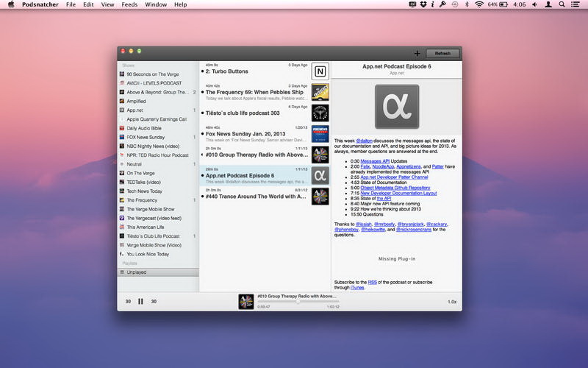The width and height of the screenshot is (588, 368).
Task: Open Dropbox icon in the menu bar
Action: click(423, 5)
